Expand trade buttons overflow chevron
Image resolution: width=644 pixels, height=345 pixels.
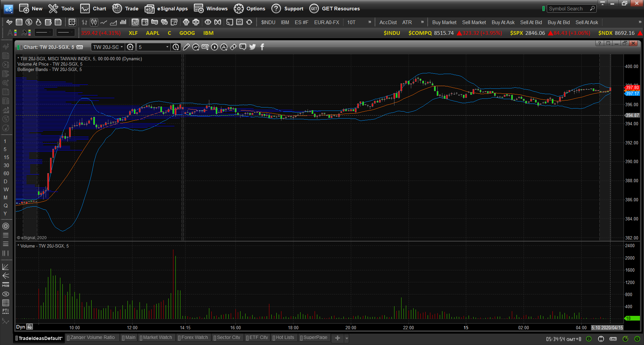point(640,22)
